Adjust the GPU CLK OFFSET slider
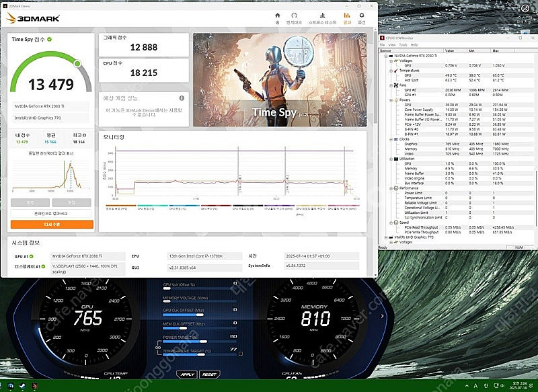Screen dimensions: 538x392 (199, 315)
